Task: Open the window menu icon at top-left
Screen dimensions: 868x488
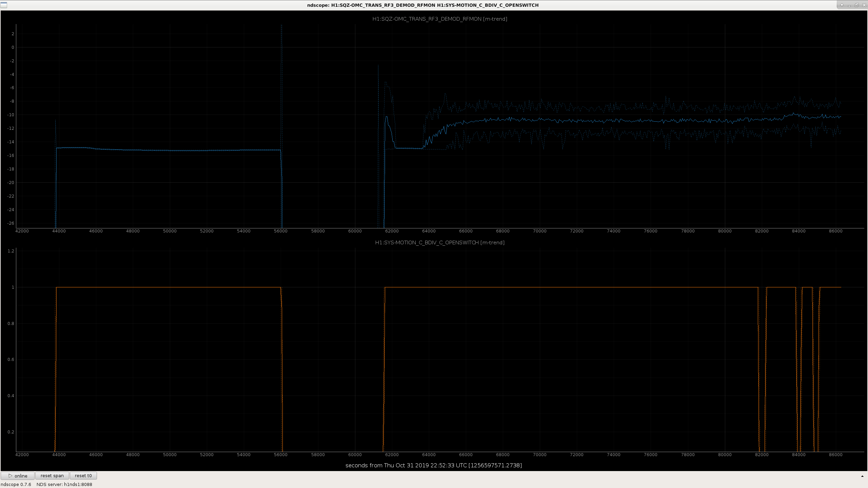Action: click(x=4, y=5)
